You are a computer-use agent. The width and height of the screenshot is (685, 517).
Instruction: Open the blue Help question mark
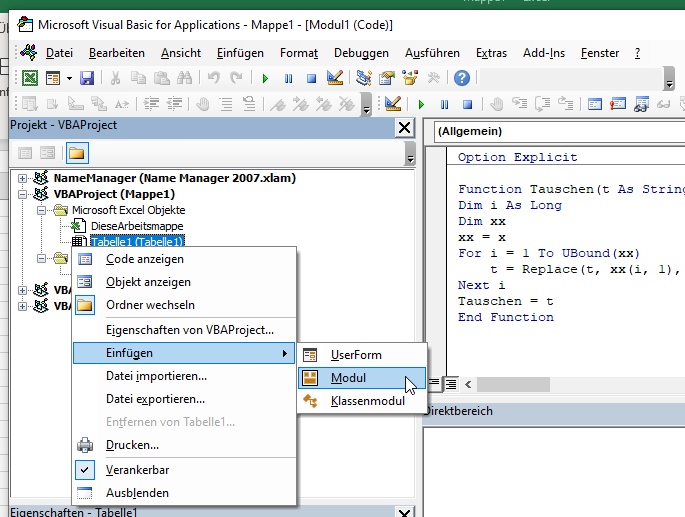point(462,79)
